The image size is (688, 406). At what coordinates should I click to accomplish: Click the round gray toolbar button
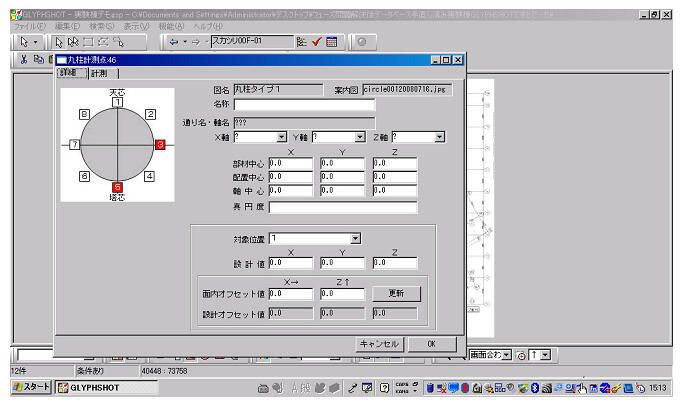[x=361, y=42]
